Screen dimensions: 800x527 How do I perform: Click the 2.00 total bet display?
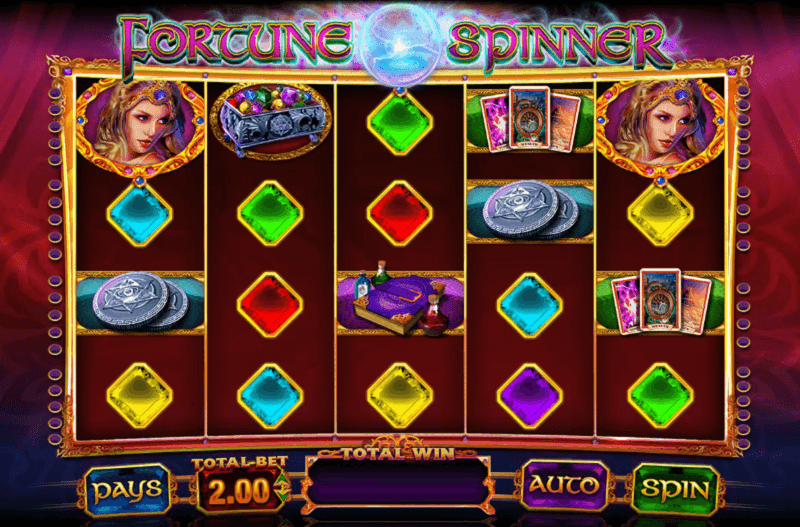(x=238, y=491)
